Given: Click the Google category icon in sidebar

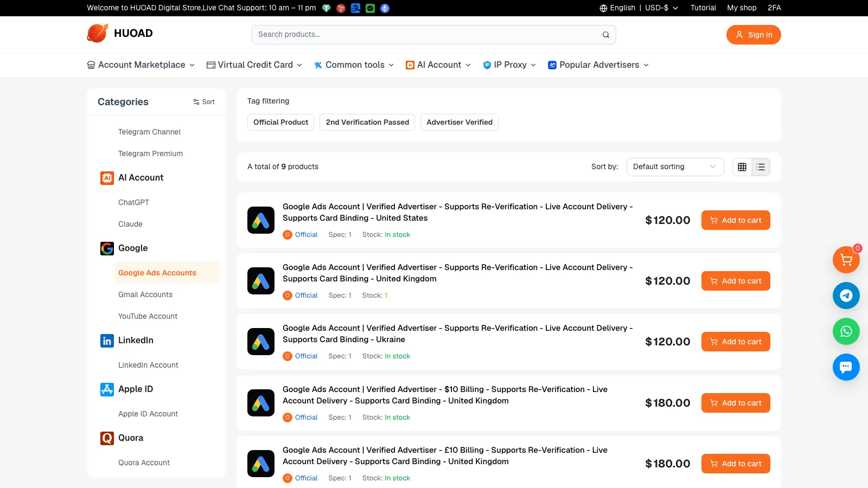Looking at the screenshot, I should [107, 248].
